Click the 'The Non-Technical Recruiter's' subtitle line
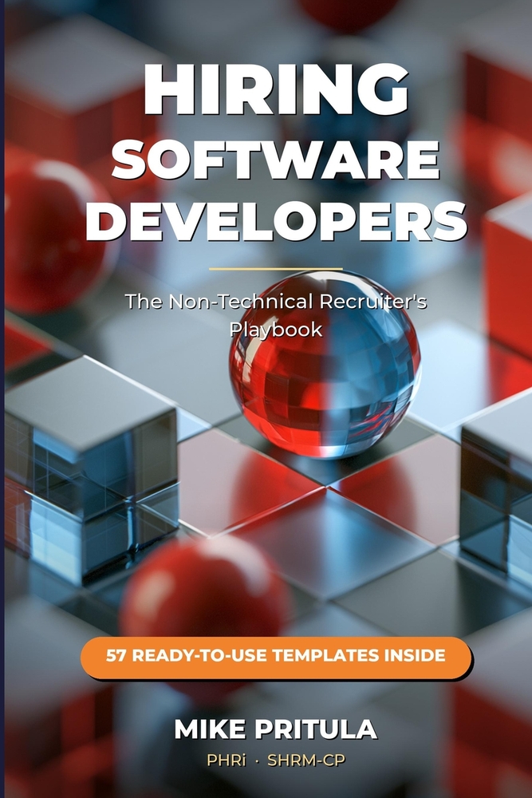 (x=276, y=302)
